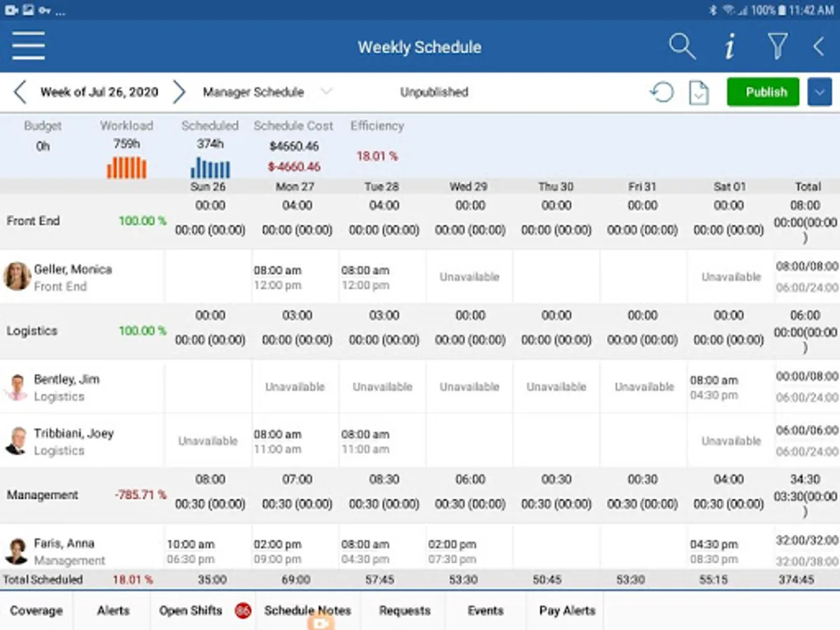Check the battery status icon
Viewport: 840px width, 630px height.
tap(780, 10)
